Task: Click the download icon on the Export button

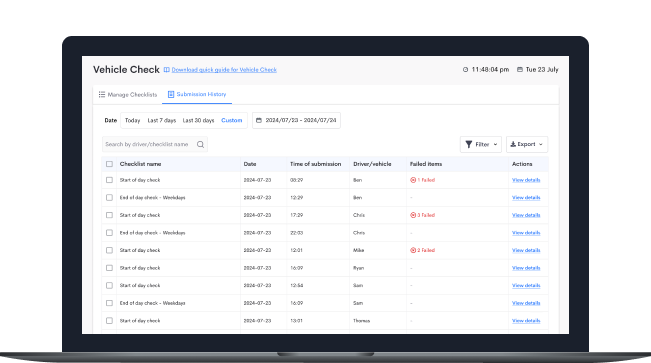Action: click(513, 144)
